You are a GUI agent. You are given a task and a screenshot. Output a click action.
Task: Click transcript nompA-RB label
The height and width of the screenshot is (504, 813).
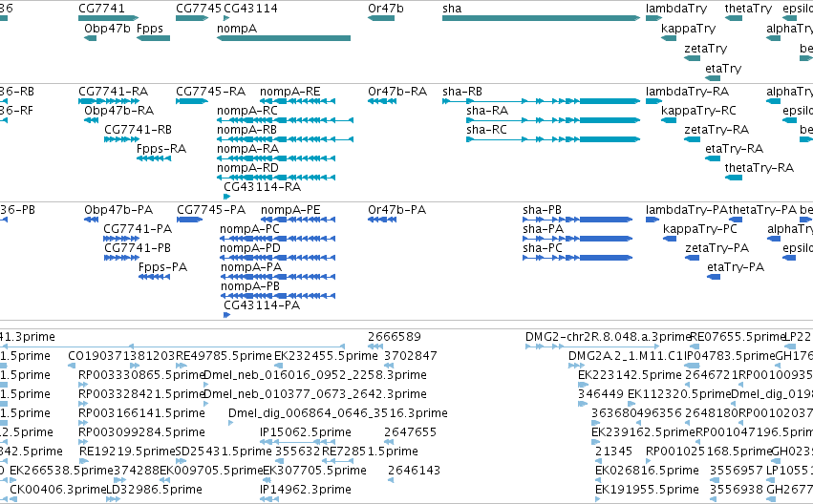(246, 130)
